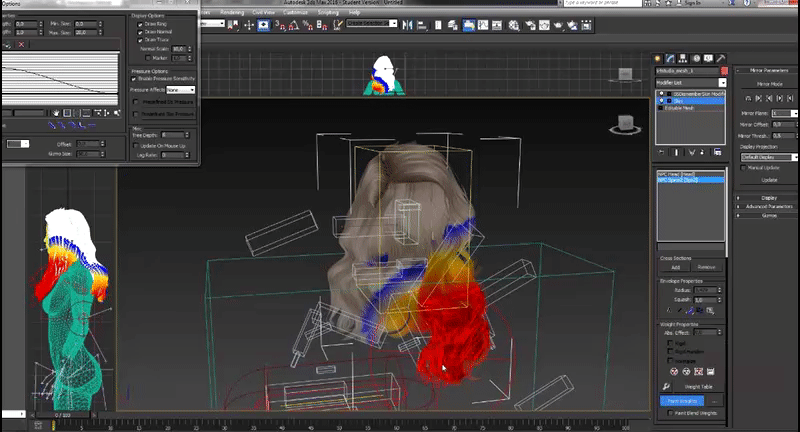Click the first Exclude Verts weight icon
This screenshot has height=432, width=800.
[x=674, y=371]
